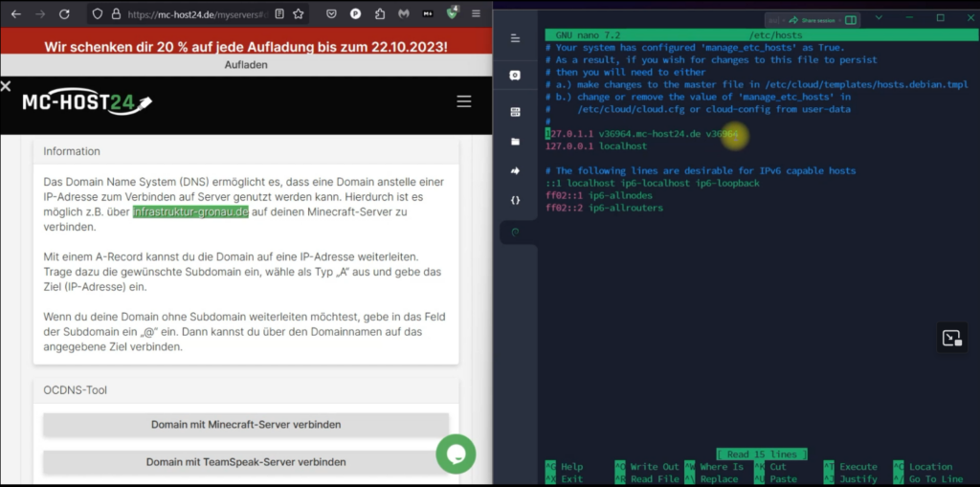980x487 pixels.
Task: Open the Termius sidebar hamburger menu
Action: point(515,38)
